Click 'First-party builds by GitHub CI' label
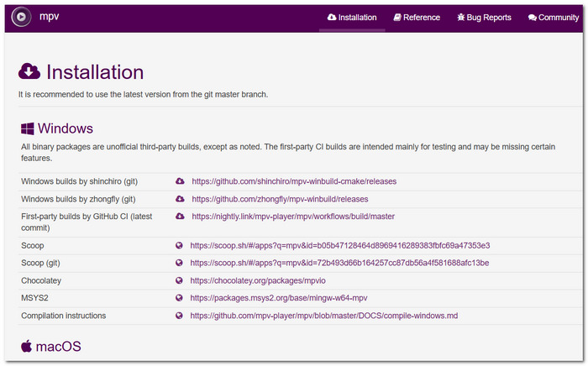The image size is (588, 366). pos(87,222)
